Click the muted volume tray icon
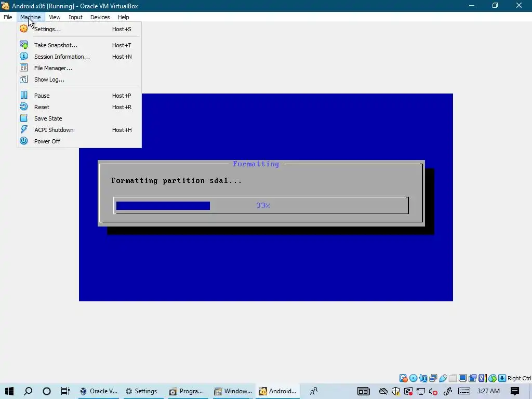 point(433,391)
